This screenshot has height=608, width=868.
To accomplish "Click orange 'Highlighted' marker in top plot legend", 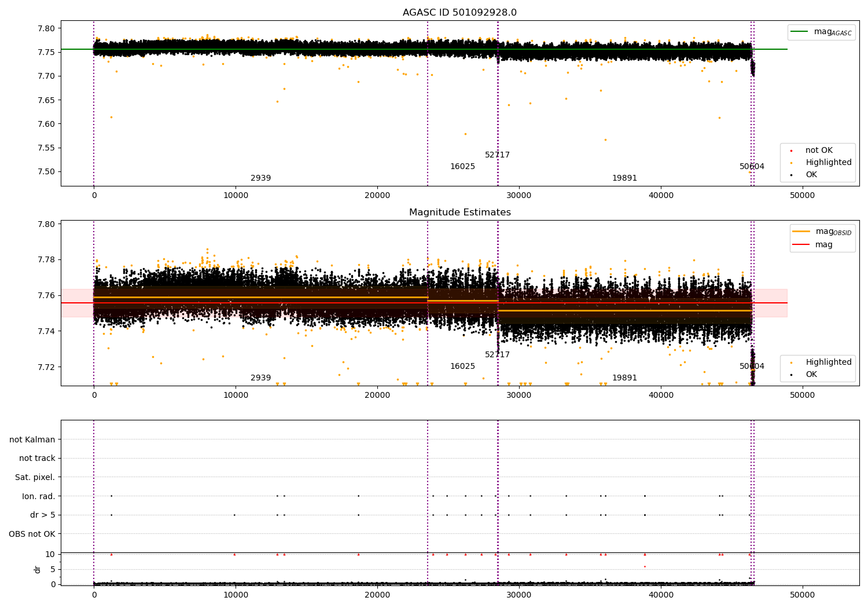I will click(x=791, y=163).
